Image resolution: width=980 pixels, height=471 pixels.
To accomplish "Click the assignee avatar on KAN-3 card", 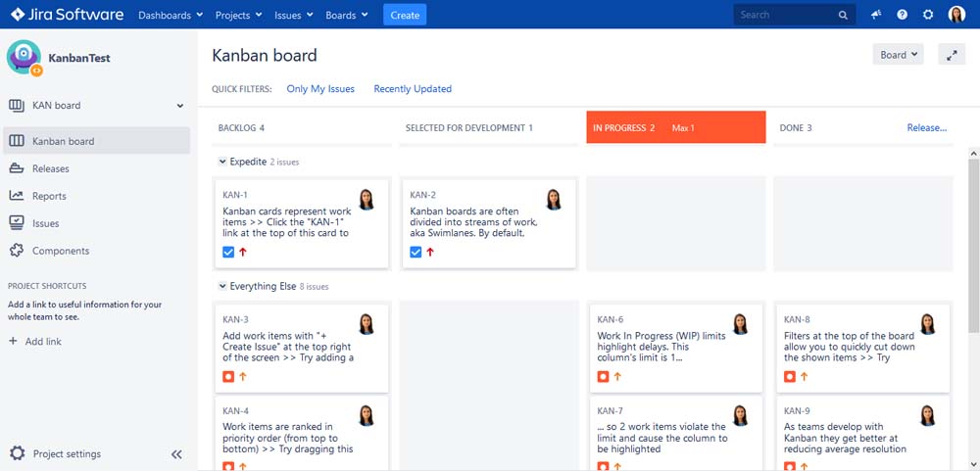I will click(367, 323).
